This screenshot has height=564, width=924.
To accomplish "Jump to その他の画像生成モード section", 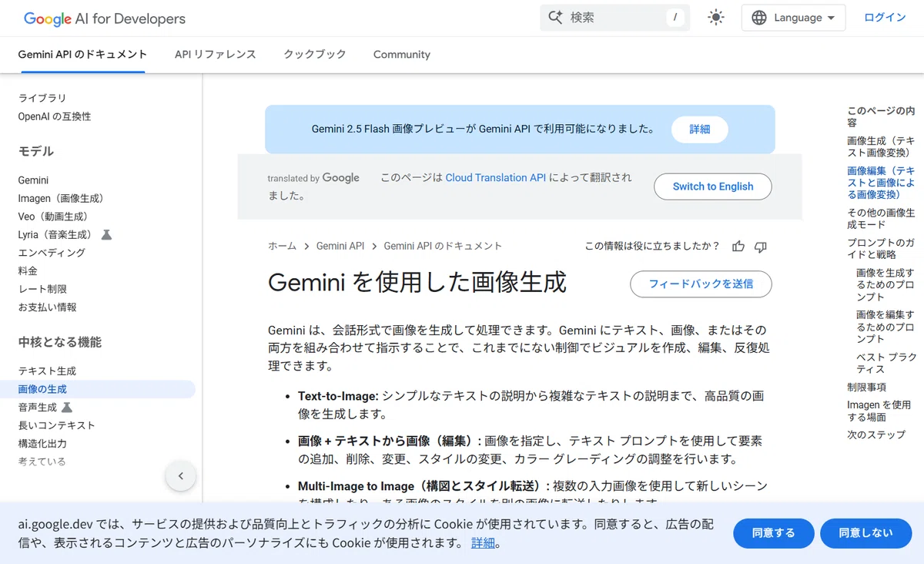I will [x=881, y=219].
